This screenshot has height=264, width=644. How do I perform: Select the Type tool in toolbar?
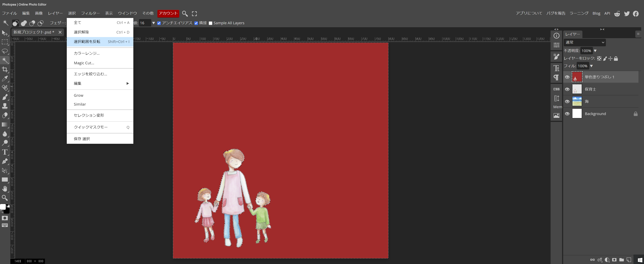click(5, 152)
